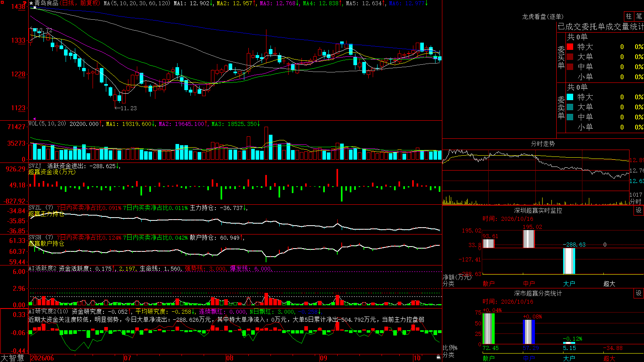Open 设 settings for 深市超赢分类统计

tap(639, 293)
